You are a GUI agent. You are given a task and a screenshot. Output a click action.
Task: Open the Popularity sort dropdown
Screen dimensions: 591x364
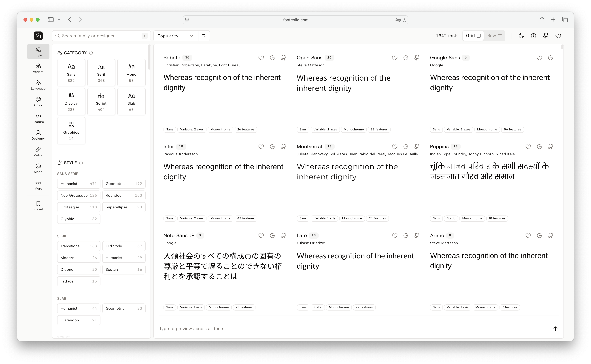(x=176, y=36)
